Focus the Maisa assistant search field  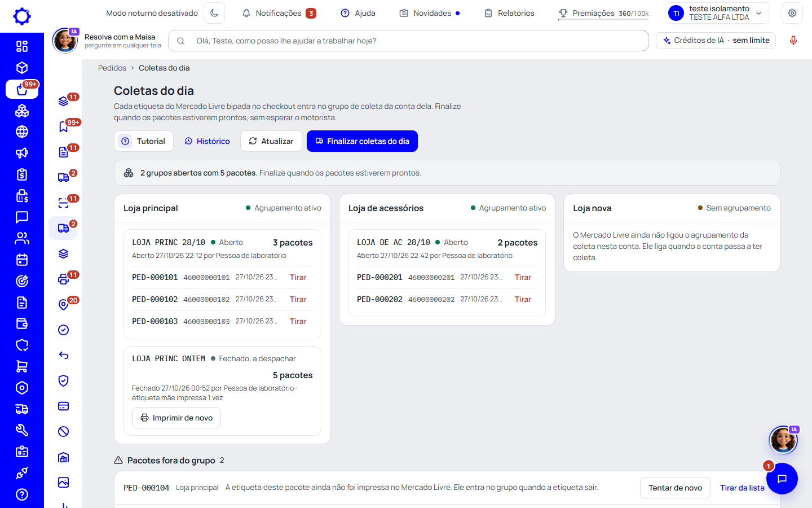408,41
